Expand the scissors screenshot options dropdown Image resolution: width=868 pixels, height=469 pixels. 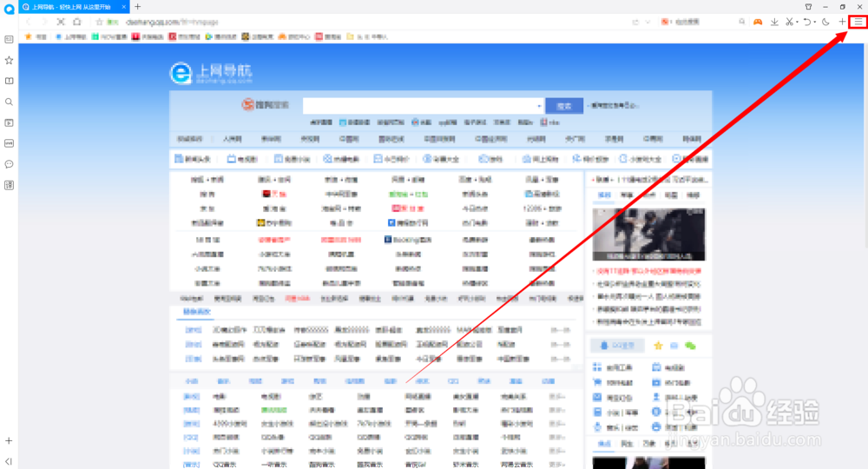coord(797,23)
